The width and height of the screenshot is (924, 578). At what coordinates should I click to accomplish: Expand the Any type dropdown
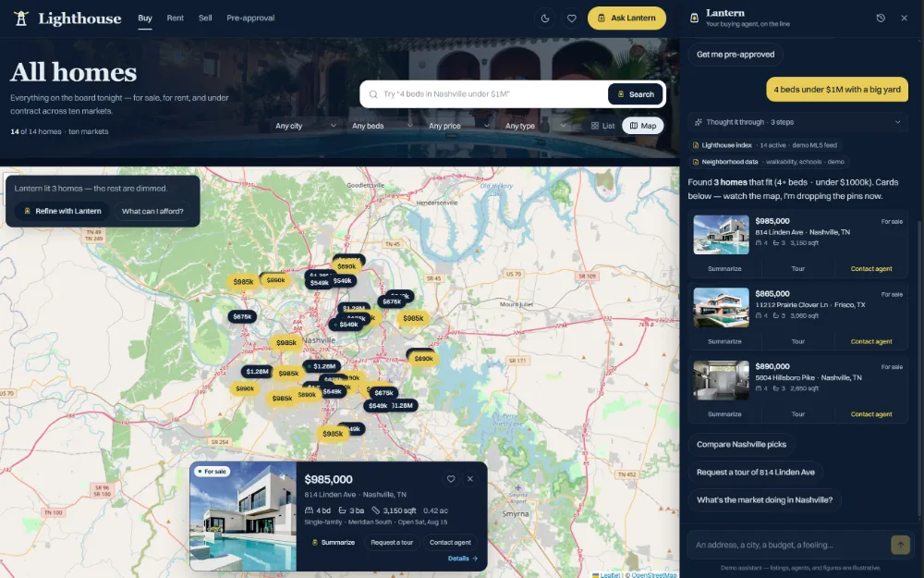click(x=535, y=126)
